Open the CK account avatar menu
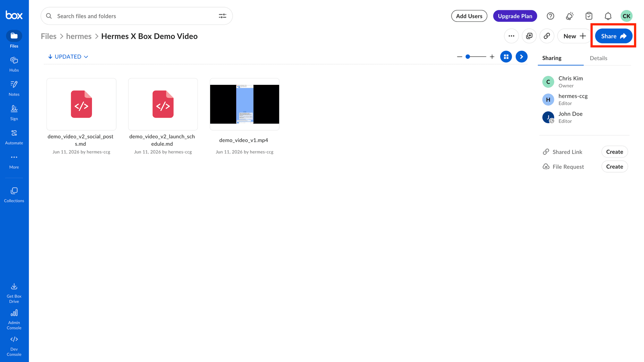The height and width of the screenshot is (362, 644). coord(626,16)
